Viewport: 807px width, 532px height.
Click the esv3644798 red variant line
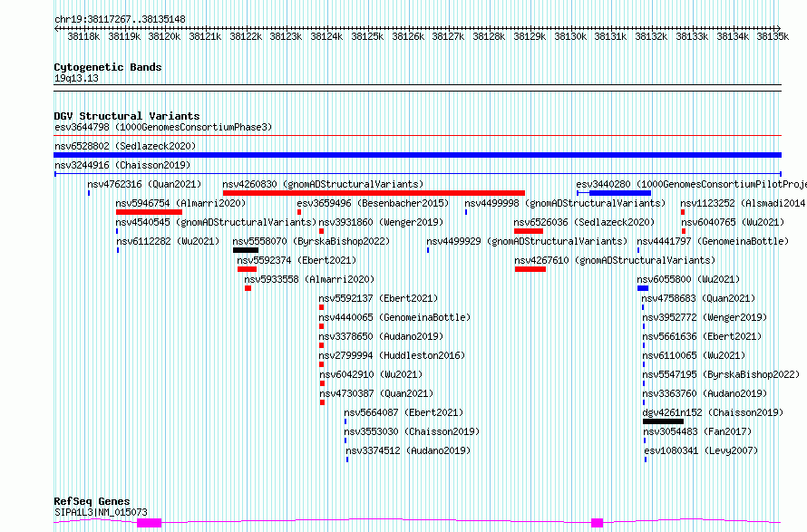pos(417,136)
